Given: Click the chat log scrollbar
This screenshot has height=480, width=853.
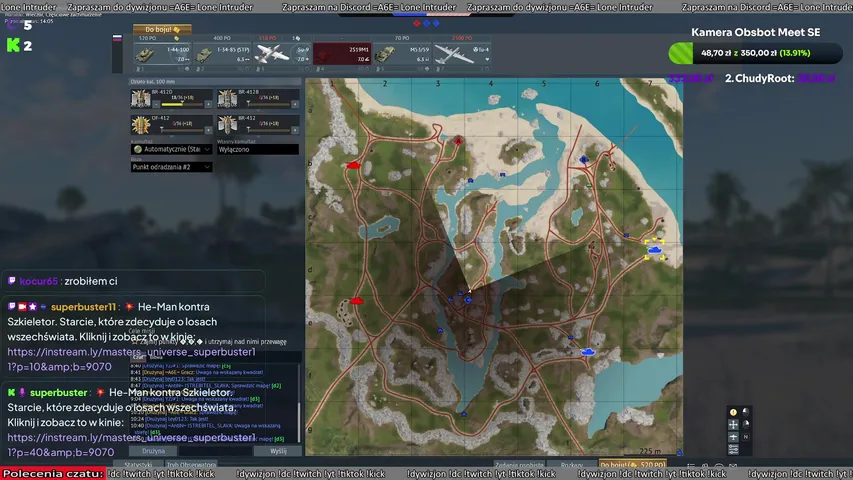Looking at the screenshot, I should point(300,403).
